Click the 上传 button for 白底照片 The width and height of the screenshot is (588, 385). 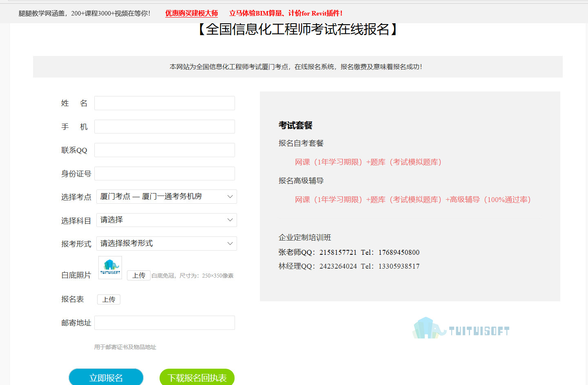[139, 275]
